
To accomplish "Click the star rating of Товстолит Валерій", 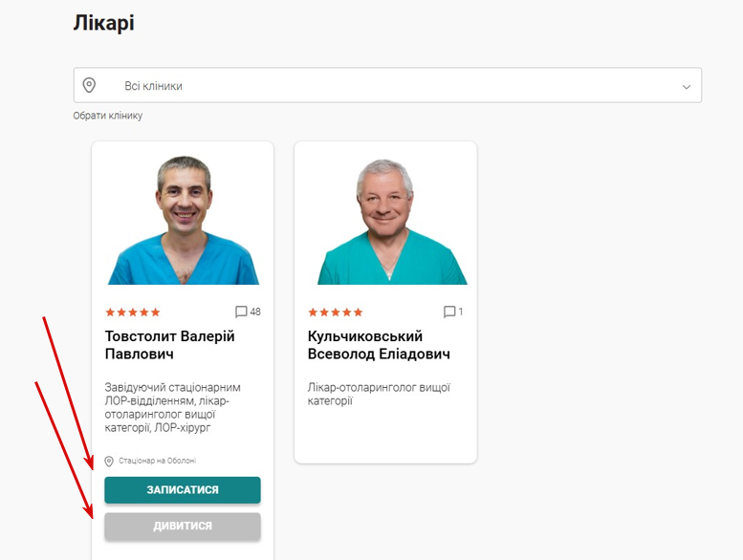I will (133, 312).
